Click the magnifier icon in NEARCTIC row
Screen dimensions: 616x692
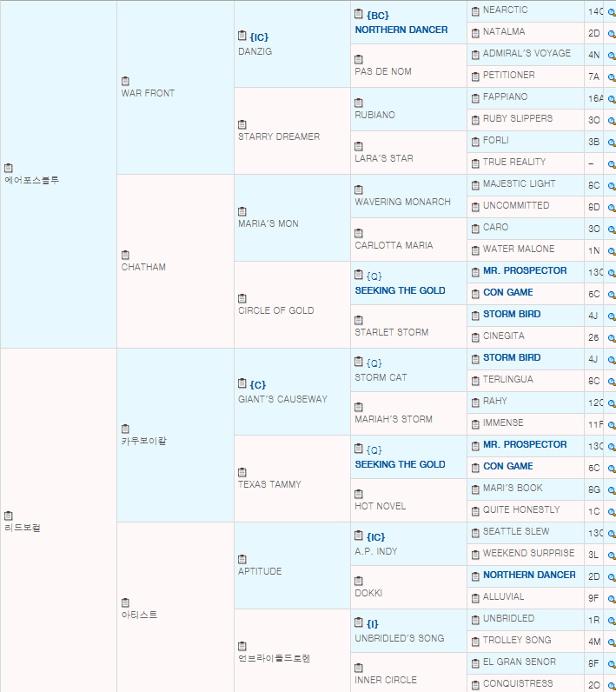(611, 12)
